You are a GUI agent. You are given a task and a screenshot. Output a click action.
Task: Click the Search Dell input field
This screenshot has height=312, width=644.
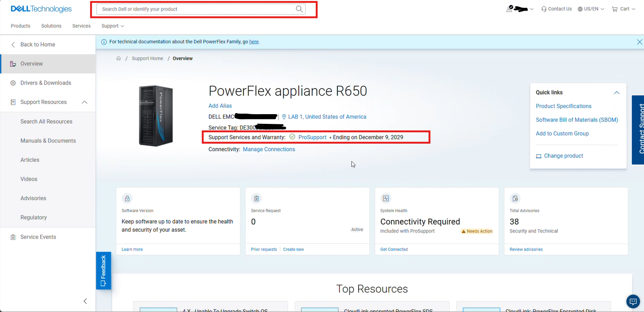pyautogui.click(x=196, y=9)
